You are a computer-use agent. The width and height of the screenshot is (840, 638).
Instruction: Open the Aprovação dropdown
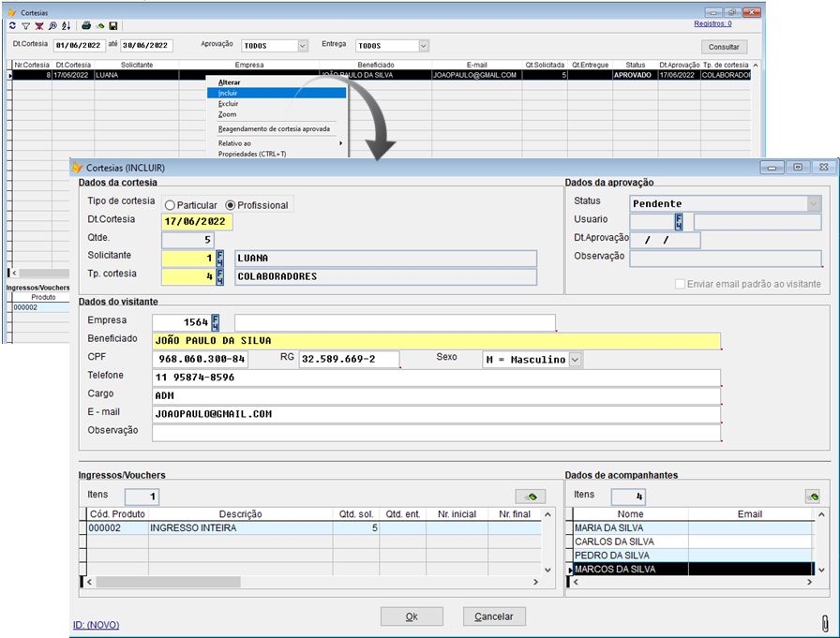click(x=303, y=45)
